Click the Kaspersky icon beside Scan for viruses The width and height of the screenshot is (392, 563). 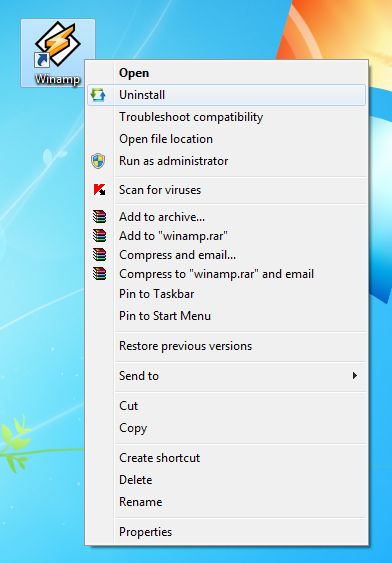(99, 190)
